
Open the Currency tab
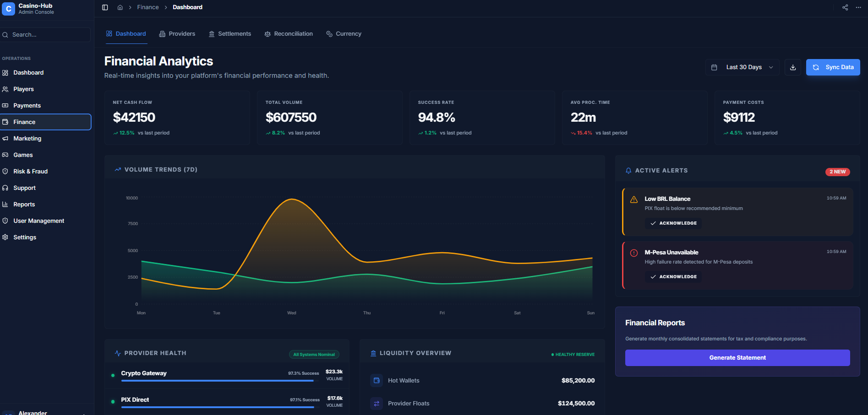(x=344, y=33)
